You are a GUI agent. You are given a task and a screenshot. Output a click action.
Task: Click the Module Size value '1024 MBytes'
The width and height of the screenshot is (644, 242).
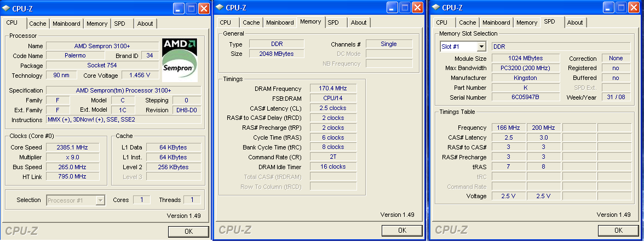(x=526, y=58)
